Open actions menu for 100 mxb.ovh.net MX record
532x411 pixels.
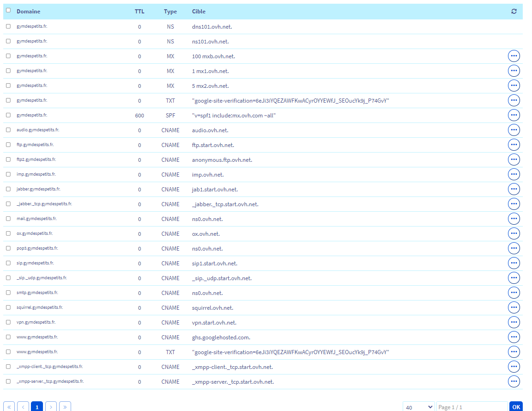(x=514, y=56)
